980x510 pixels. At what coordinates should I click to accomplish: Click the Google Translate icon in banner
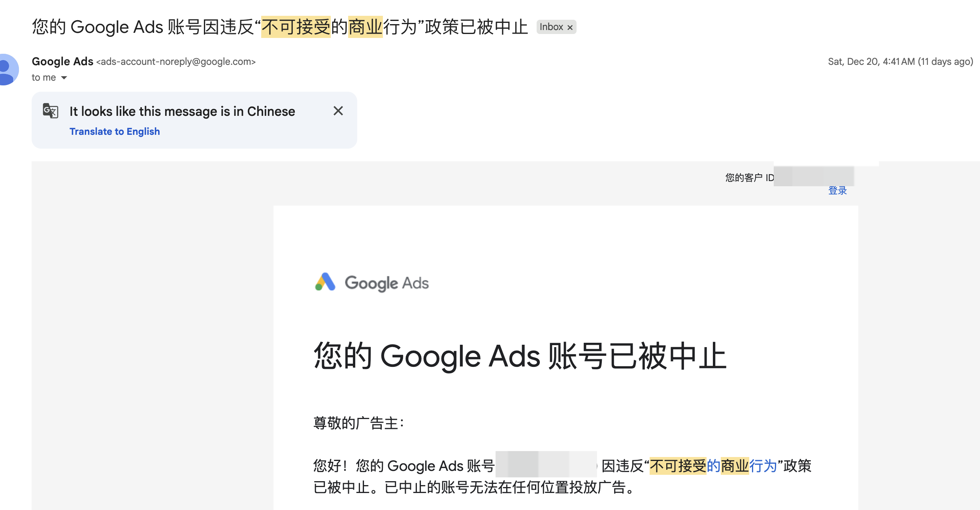(51, 111)
